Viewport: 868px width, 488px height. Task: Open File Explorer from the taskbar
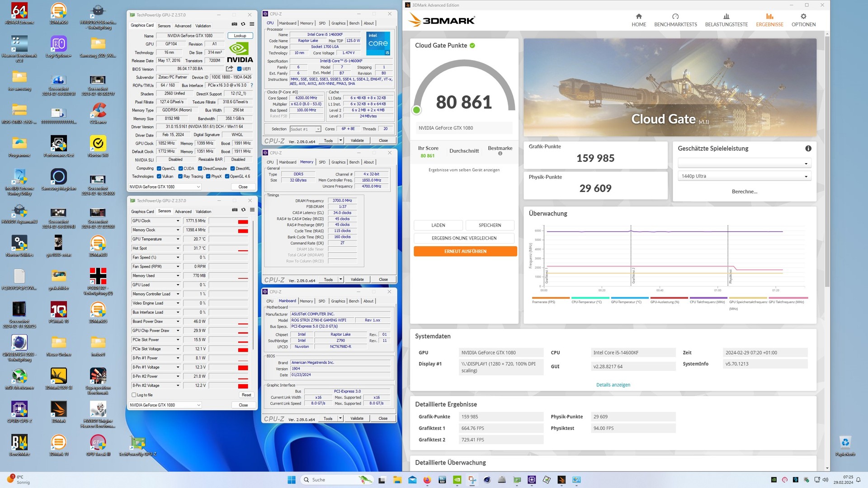click(397, 479)
